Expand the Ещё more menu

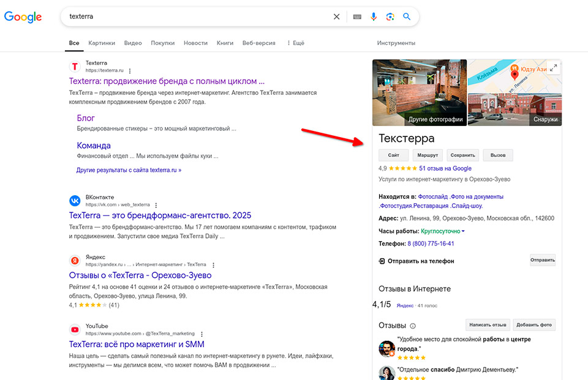[295, 43]
